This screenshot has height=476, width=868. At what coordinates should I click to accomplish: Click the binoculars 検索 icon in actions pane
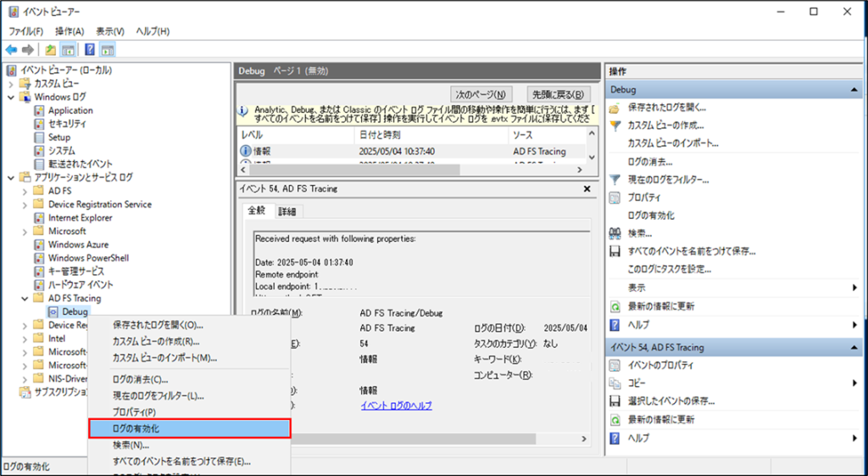(615, 233)
